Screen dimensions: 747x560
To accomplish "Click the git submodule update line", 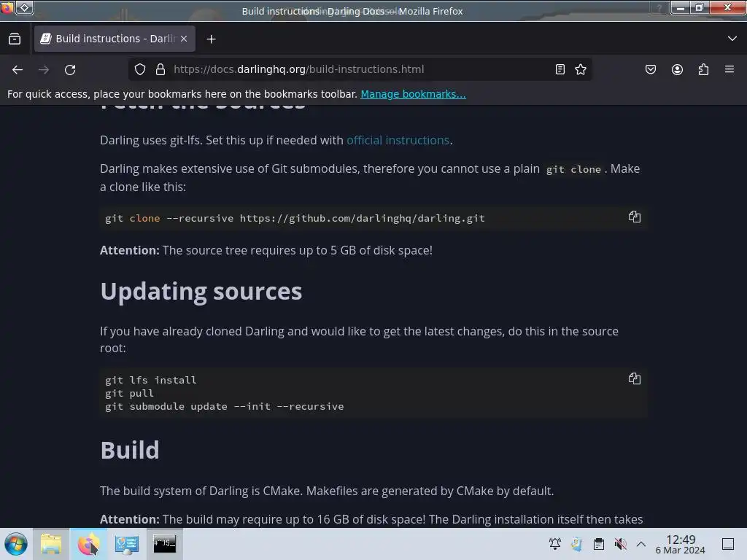I will coord(225,406).
